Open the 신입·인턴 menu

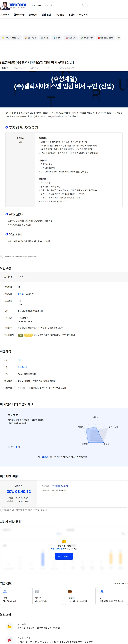46,15
